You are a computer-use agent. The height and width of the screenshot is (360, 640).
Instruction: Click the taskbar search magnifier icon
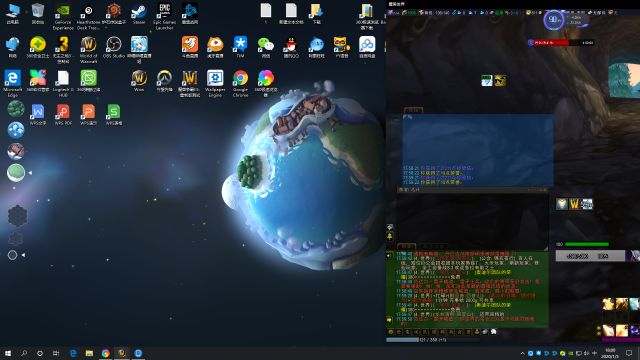[24, 353]
